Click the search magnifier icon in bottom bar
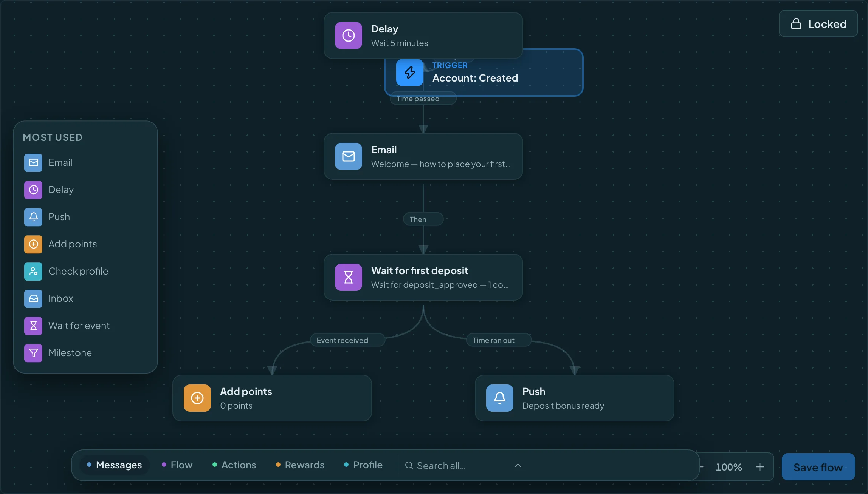 click(409, 465)
